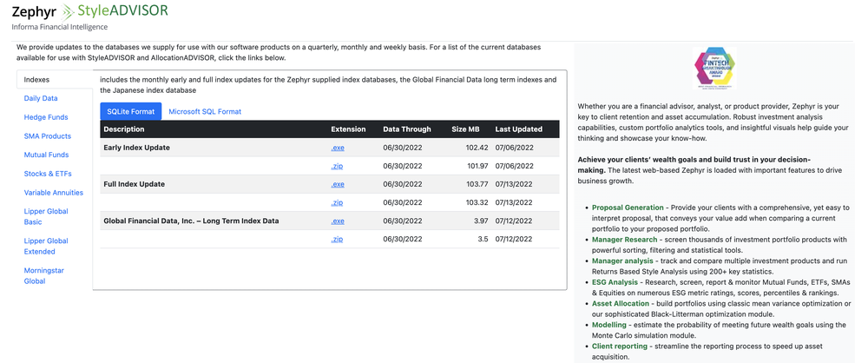Screen dimensions: 868x363
Task: Download Global Financial Data .exe file
Action: 338,221
